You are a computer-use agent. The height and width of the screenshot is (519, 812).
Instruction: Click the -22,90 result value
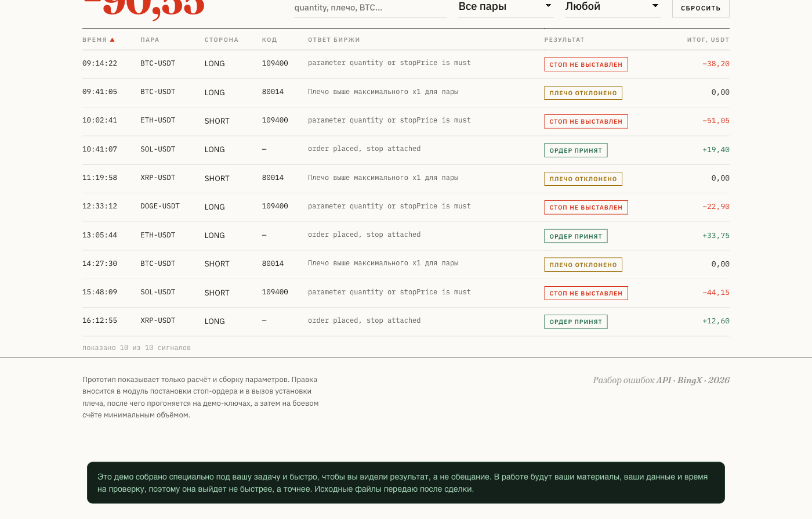[x=716, y=207]
